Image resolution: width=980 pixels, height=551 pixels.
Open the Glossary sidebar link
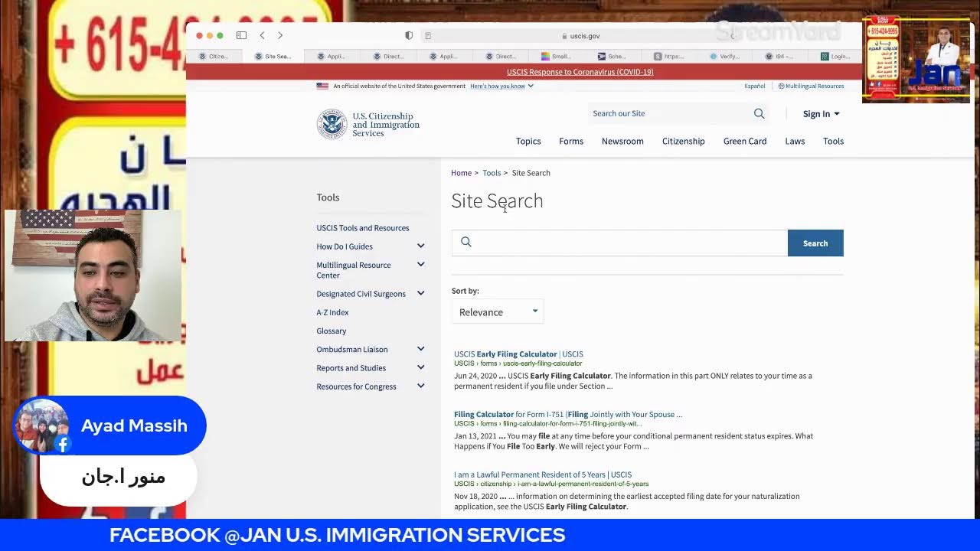pyautogui.click(x=332, y=331)
